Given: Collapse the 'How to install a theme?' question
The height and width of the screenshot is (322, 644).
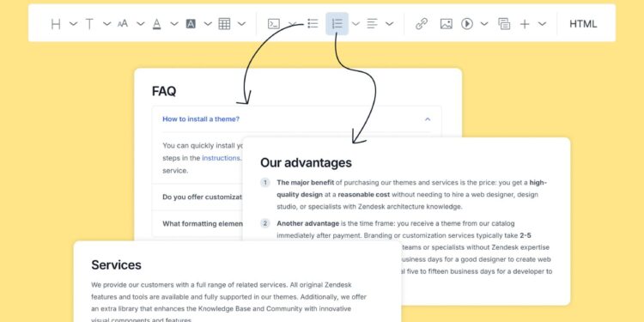Looking at the screenshot, I should coord(428,119).
